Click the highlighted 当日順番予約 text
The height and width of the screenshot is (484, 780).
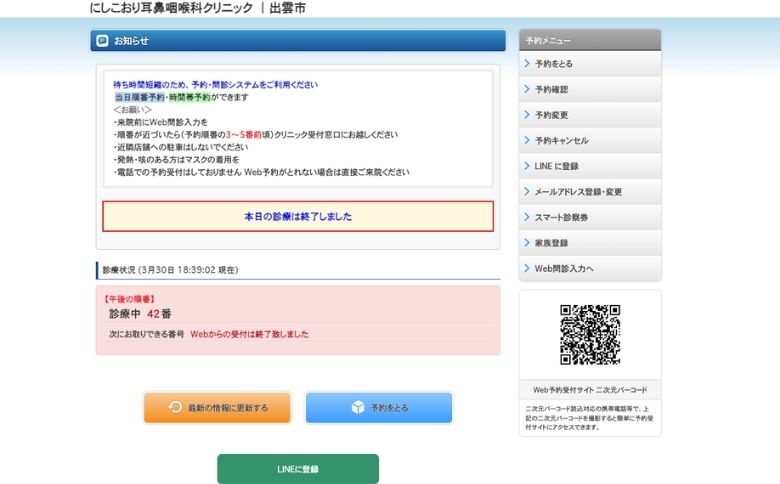[x=139, y=97]
